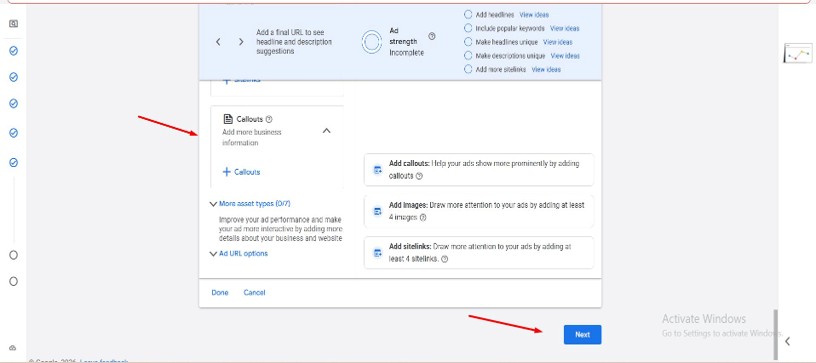Toggle Include popular keywords suggestion circle

point(468,28)
